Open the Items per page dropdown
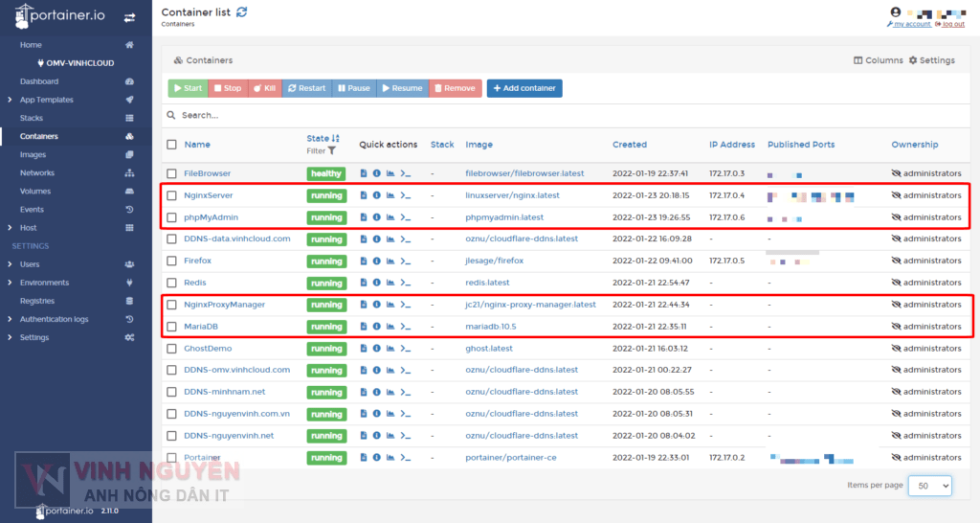Viewport: 980px width, 523px height. (929, 486)
